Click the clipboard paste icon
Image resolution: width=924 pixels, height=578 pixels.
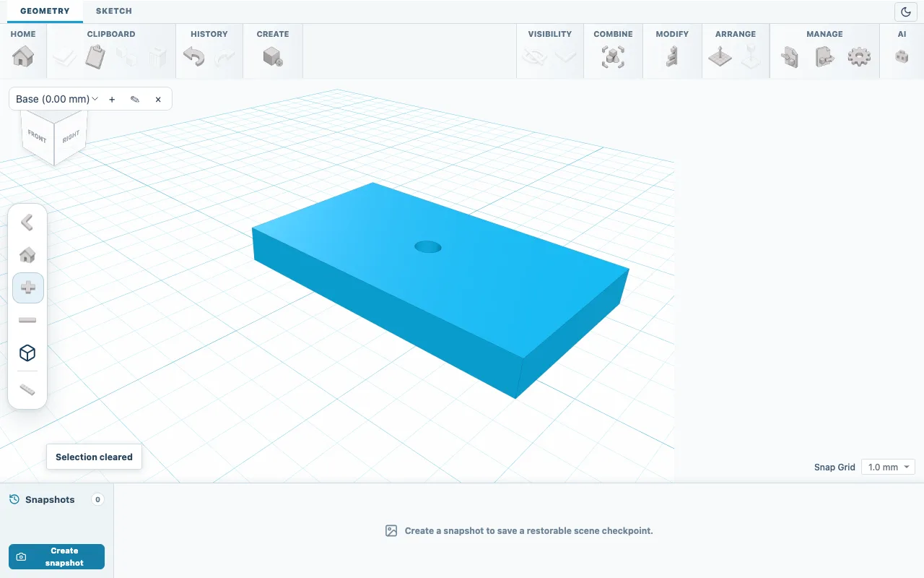tap(95, 56)
